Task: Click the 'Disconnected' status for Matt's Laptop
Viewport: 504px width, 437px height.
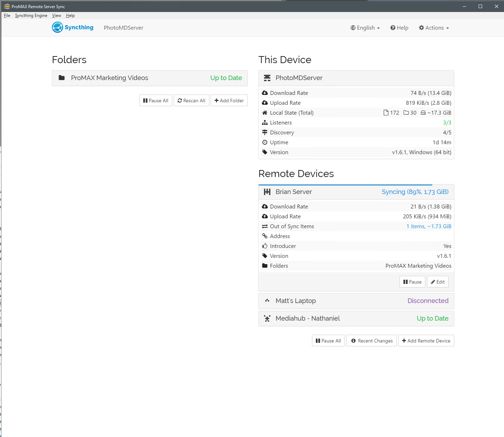Action: click(428, 301)
